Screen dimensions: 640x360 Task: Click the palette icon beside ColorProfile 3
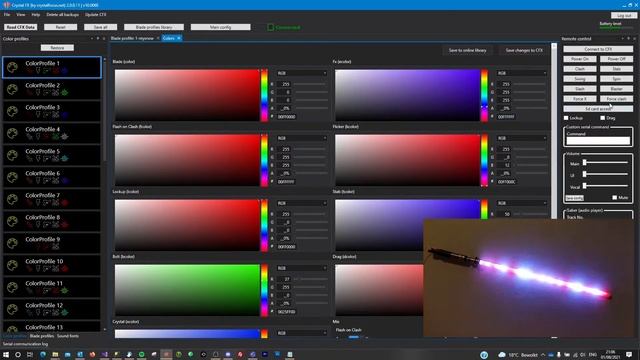(x=13, y=111)
